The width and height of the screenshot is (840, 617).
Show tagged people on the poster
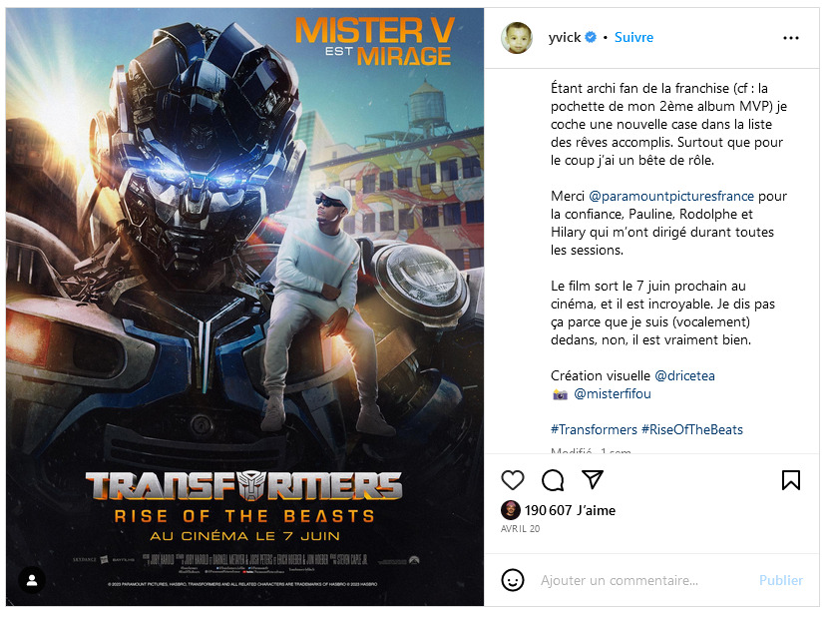(32, 580)
